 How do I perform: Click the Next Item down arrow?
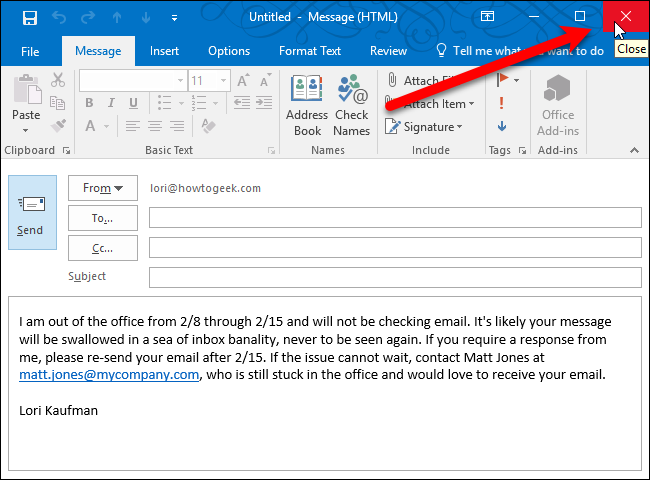point(146,18)
